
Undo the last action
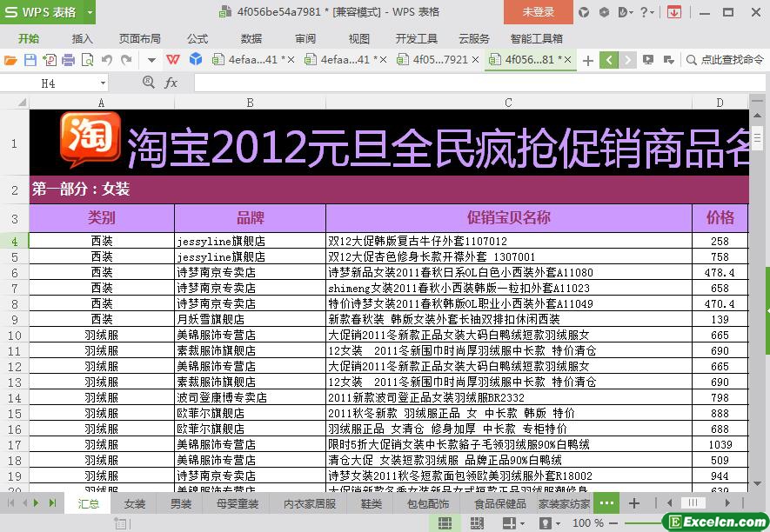point(107,60)
